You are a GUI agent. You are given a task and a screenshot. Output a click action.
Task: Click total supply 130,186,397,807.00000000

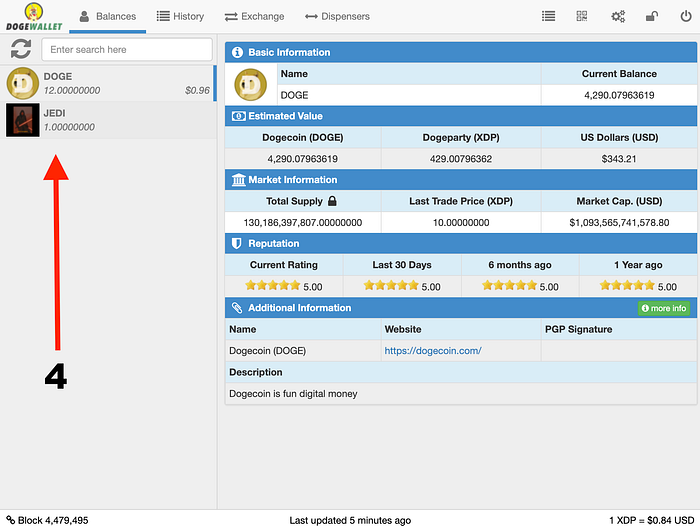point(303,222)
